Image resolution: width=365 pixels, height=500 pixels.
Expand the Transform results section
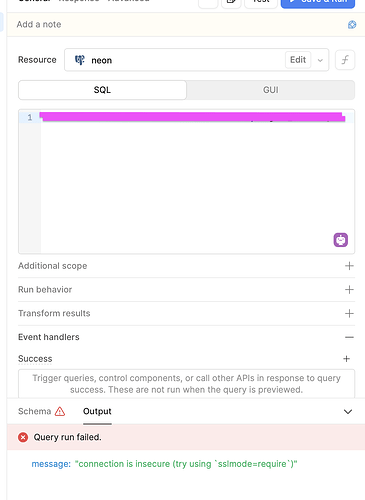(x=349, y=313)
